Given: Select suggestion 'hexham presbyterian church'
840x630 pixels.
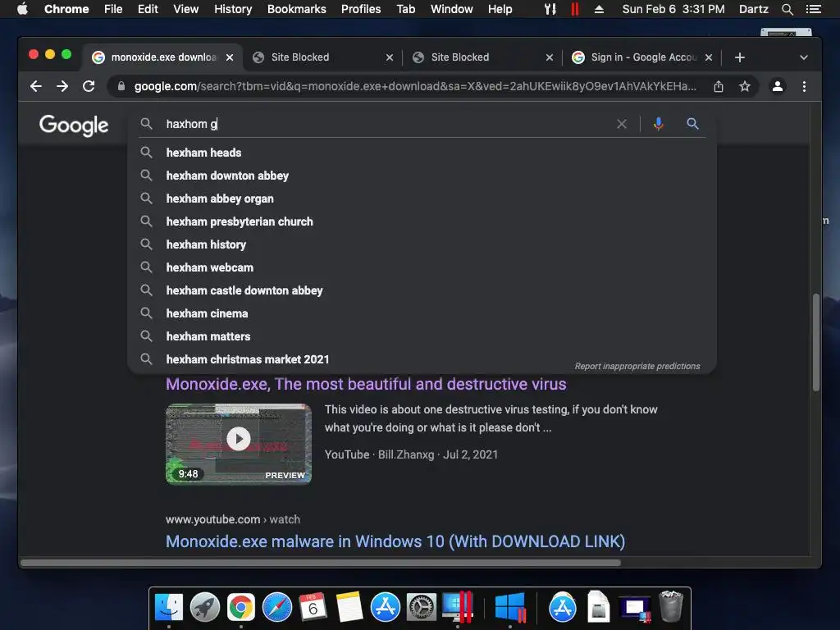Looking at the screenshot, I should click(422, 221).
